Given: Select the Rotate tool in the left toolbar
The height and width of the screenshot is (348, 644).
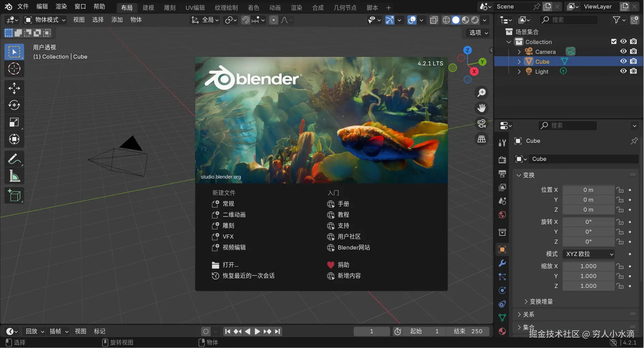Looking at the screenshot, I should tap(14, 105).
